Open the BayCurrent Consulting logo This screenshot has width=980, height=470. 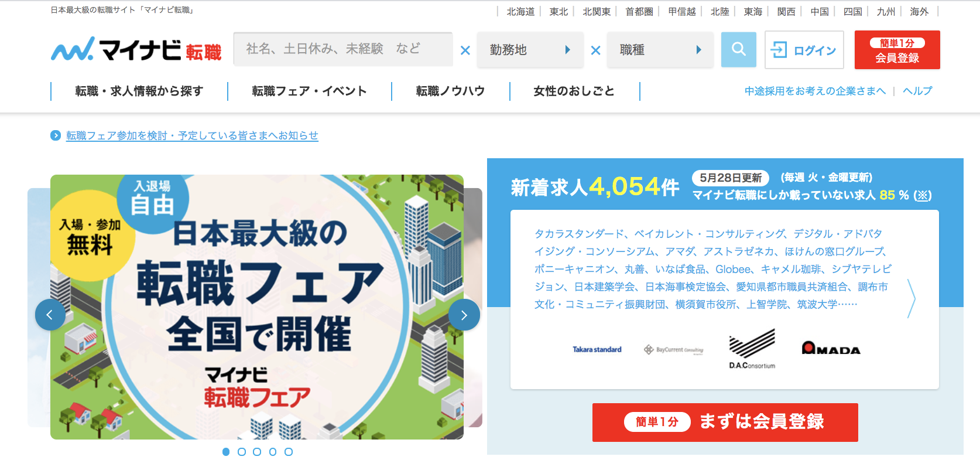(x=674, y=350)
